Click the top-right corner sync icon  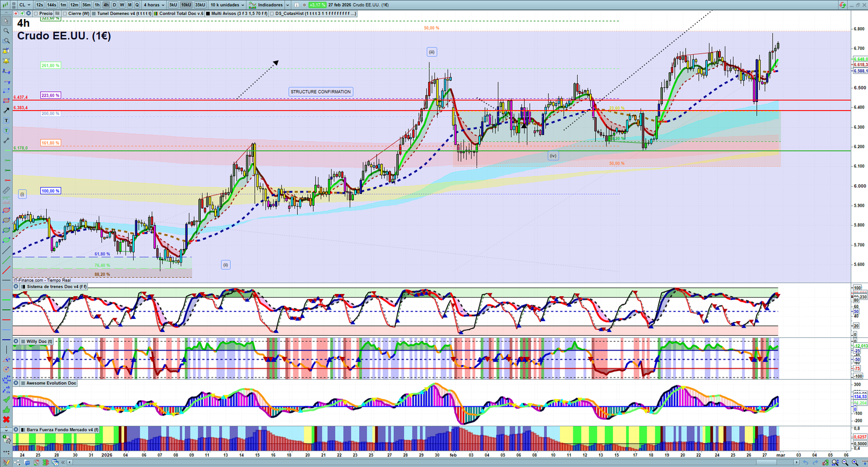pyautogui.click(x=843, y=5)
